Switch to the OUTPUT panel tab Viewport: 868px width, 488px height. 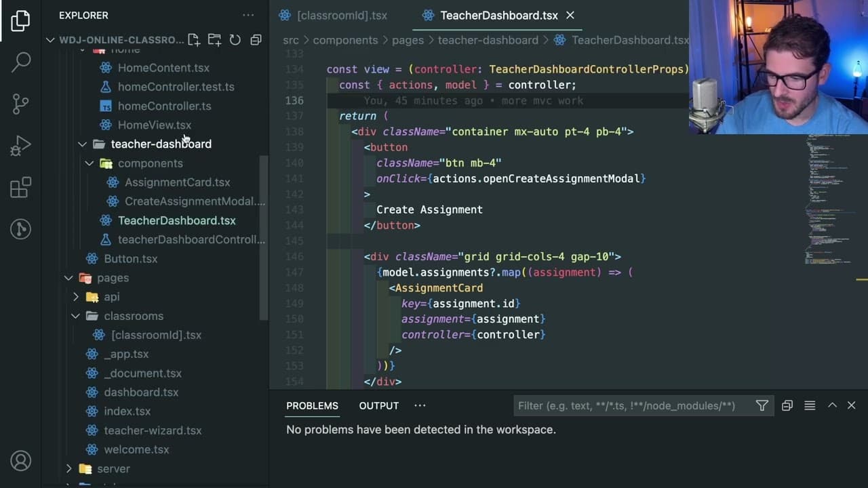pos(378,405)
